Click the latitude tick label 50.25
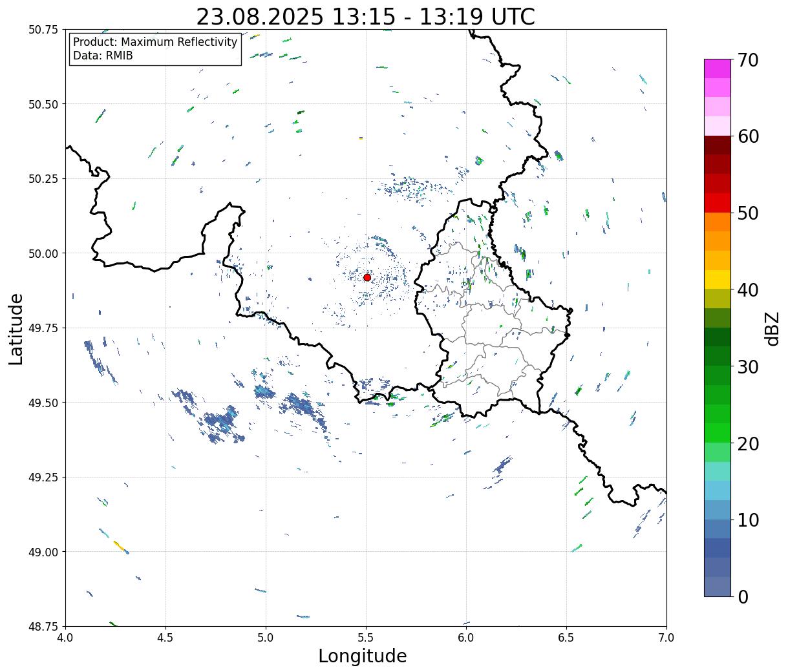Image resolution: width=788 pixels, height=672 pixels. (x=43, y=179)
